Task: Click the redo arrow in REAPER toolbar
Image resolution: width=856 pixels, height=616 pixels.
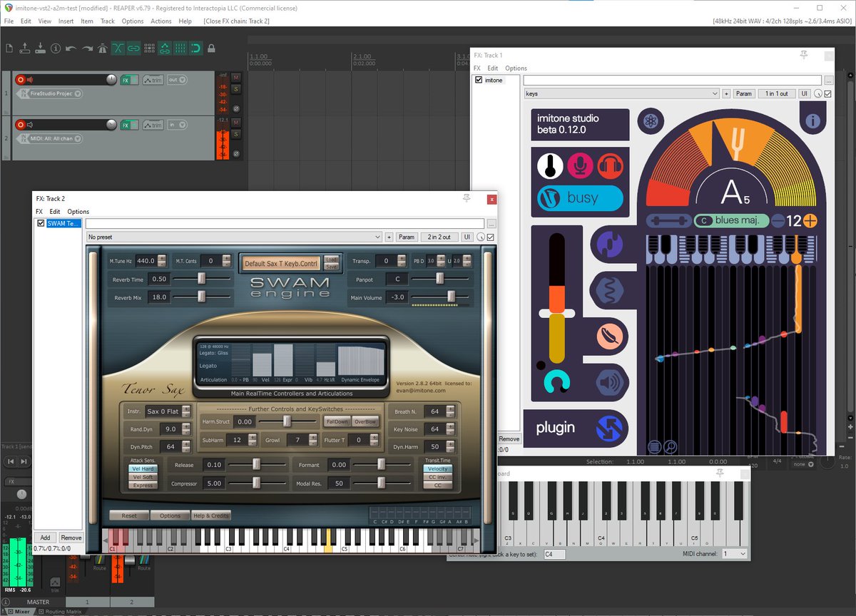Action: [x=87, y=48]
